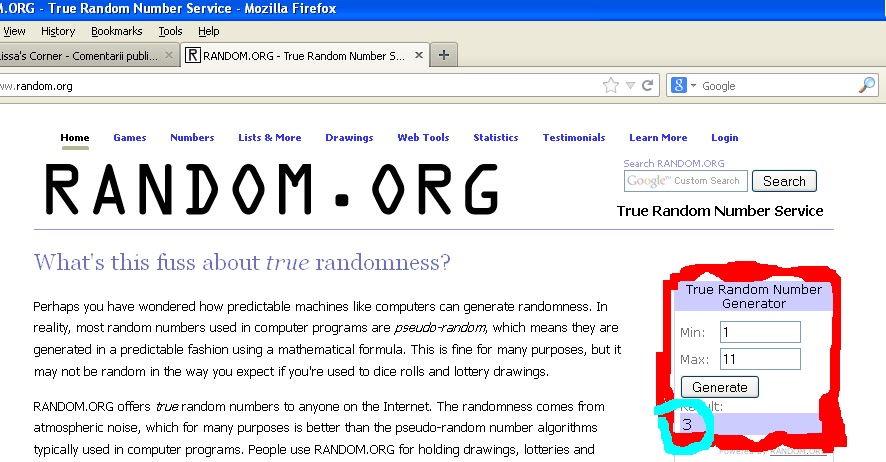This screenshot has width=886, height=462.
Task: Click the Min field containing 1
Action: (x=760, y=332)
